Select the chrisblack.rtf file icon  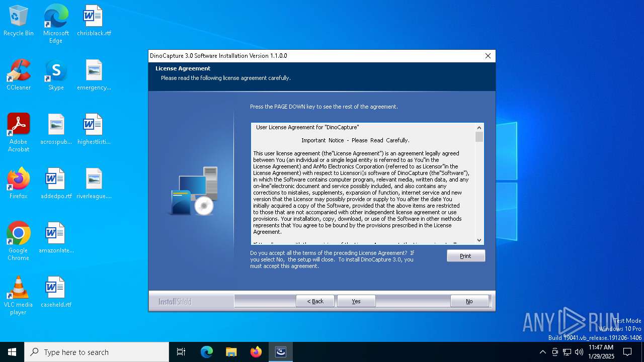[x=94, y=21]
